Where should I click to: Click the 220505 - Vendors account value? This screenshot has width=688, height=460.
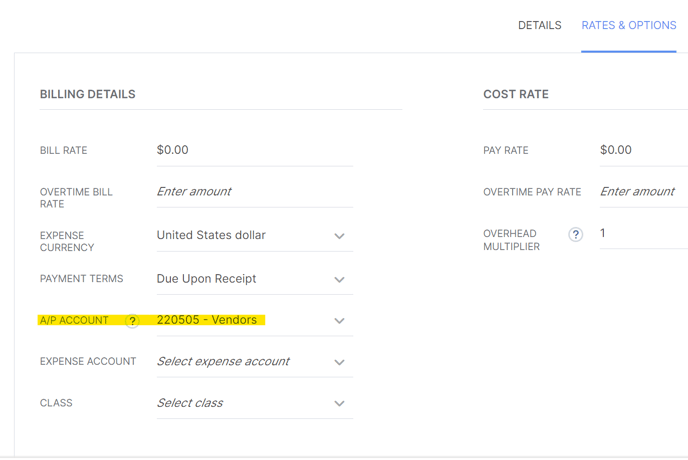pos(207,320)
